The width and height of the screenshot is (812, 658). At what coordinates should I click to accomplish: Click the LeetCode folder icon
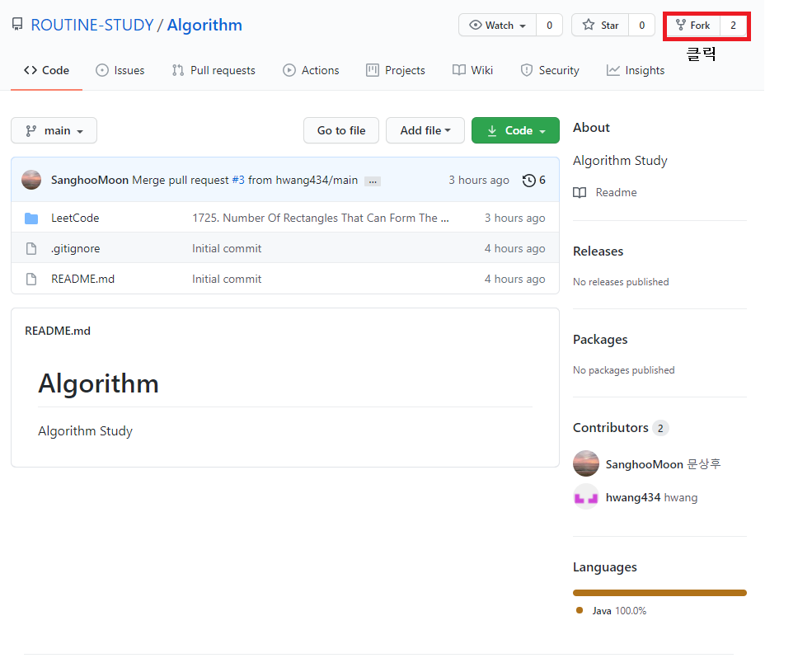(x=31, y=219)
